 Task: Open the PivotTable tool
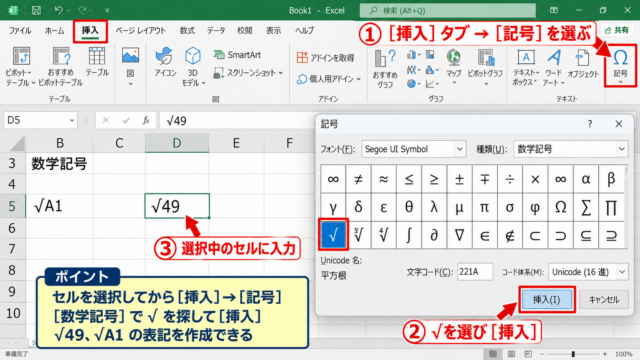[x=20, y=66]
